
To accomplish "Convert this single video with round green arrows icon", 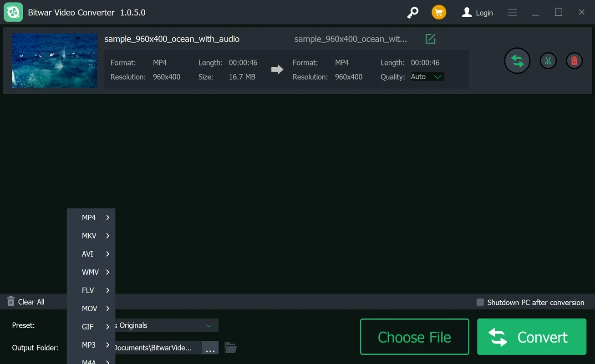I will [517, 61].
